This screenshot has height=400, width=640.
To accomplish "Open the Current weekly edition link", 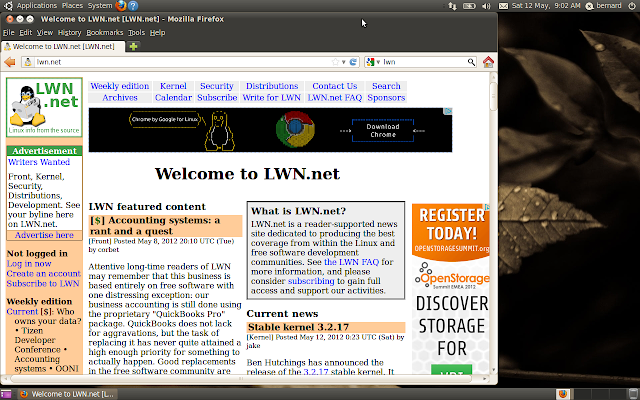I will (x=22, y=311).
